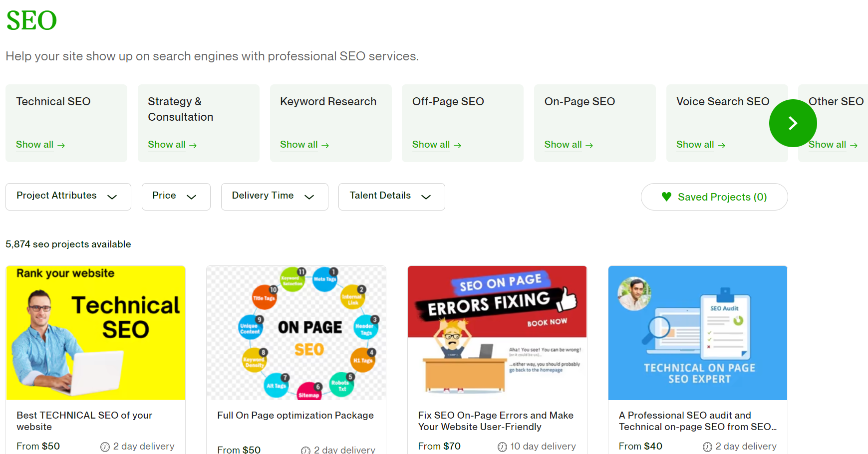Show all Off-Page SEO projects
This screenshot has width=868, height=454.
click(x=431, y=145)
